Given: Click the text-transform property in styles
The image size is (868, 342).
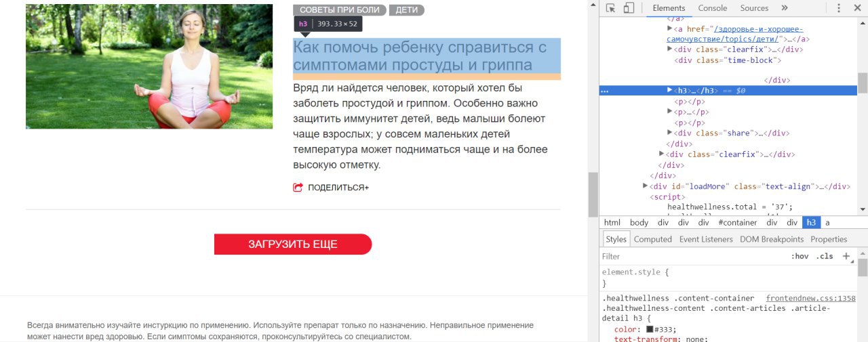Looking at the screenshot, I should [x=646, y=339].
